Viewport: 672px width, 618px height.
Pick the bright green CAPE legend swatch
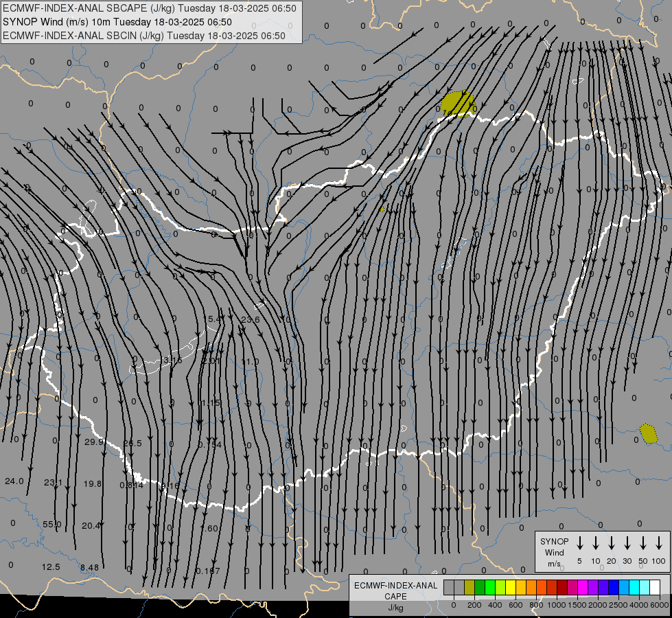pos(490,587)
